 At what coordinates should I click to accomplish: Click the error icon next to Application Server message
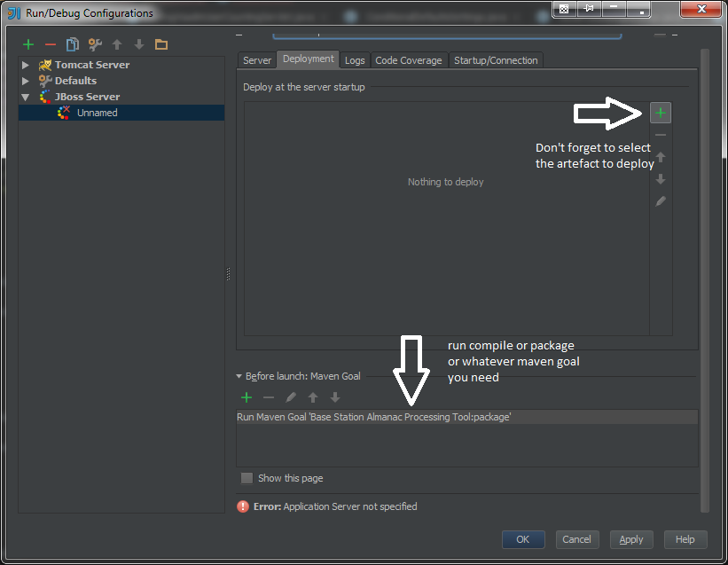point(243,506)
